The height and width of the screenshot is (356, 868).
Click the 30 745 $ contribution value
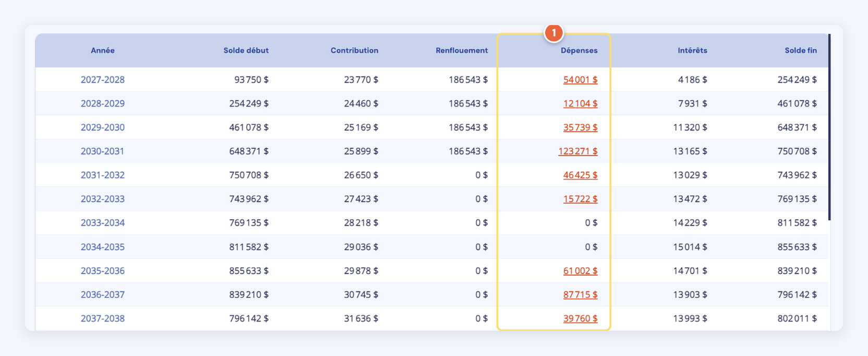tap(361, 294)
